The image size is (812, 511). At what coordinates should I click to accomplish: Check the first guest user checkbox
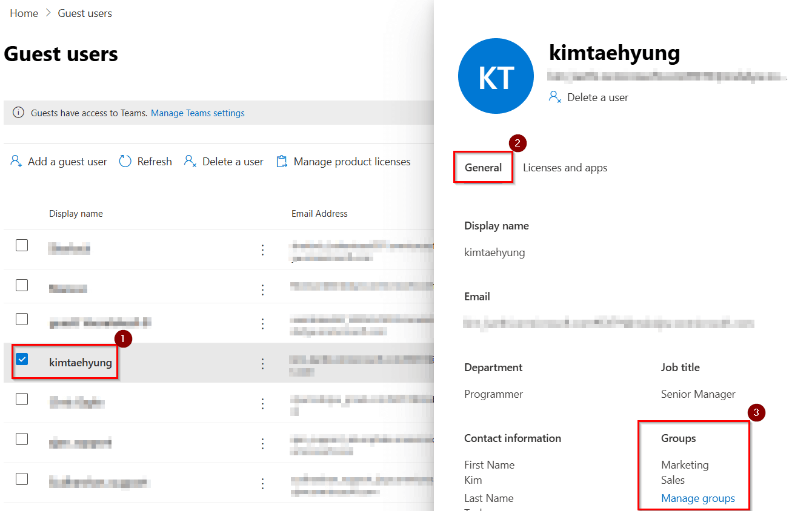coord(22,245)
